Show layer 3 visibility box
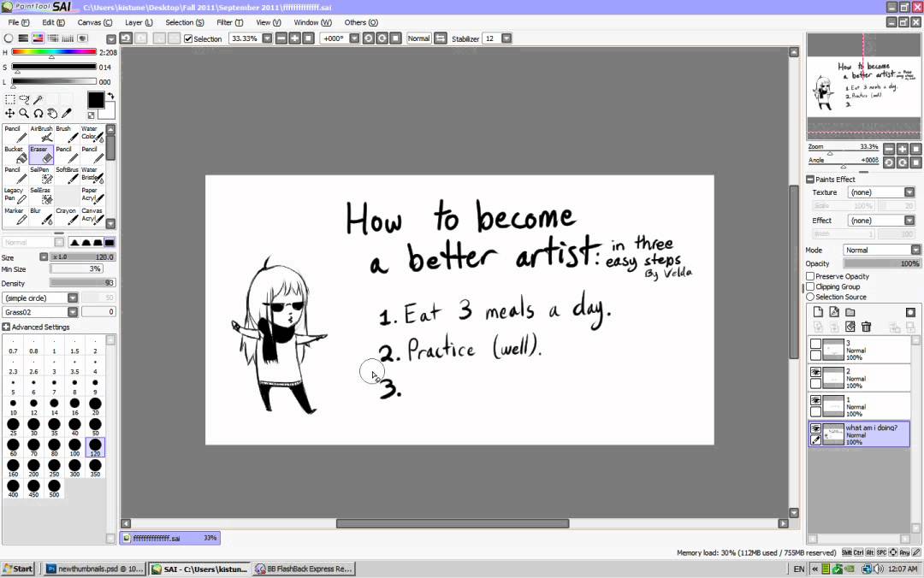The height and width of the screenshot is (578, 924). pyautogui.click(x=815, y=344)
